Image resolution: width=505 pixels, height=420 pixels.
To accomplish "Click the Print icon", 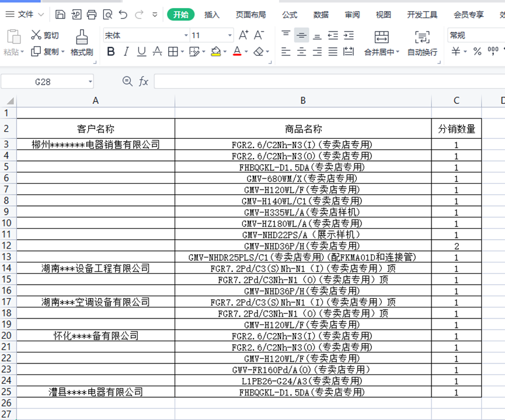I will click(x=92, y=15).
